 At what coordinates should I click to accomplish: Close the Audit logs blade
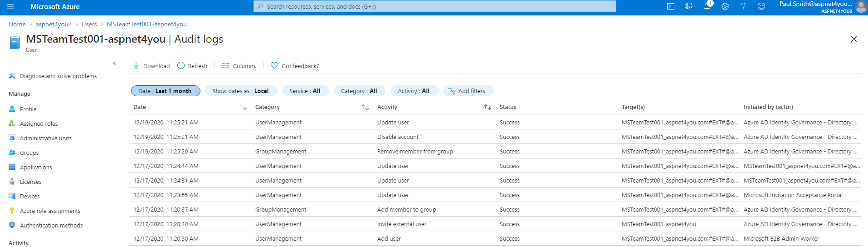(854, 39)
